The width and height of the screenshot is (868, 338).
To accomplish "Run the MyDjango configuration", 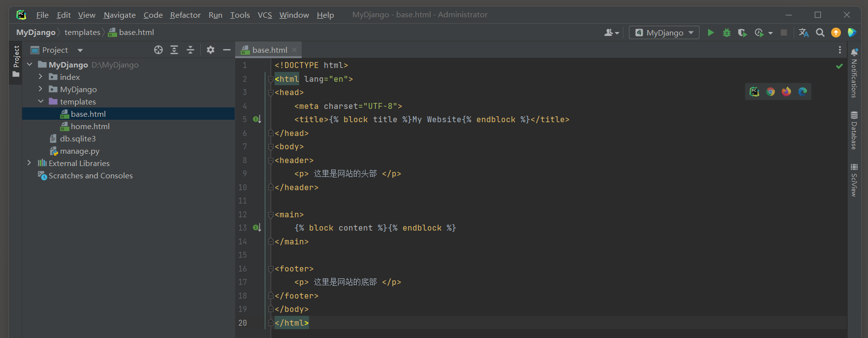I will [x=711, y=33].
